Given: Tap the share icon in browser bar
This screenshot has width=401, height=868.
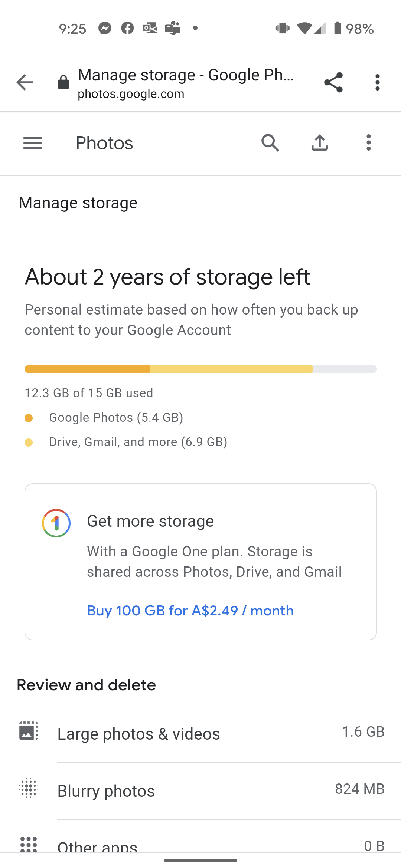Looking at the screenshot, I should [x=333, y=82].
